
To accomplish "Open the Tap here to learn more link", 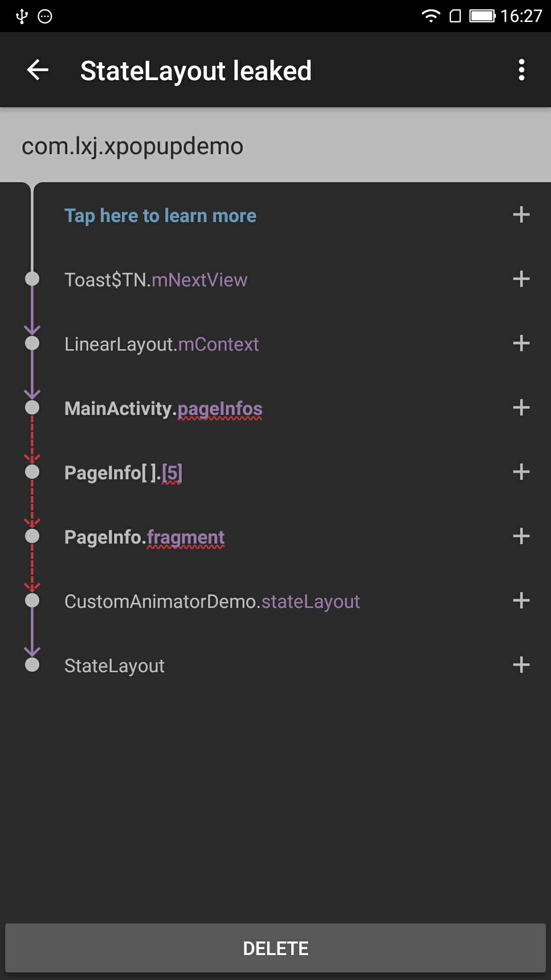I will point(160,215).
